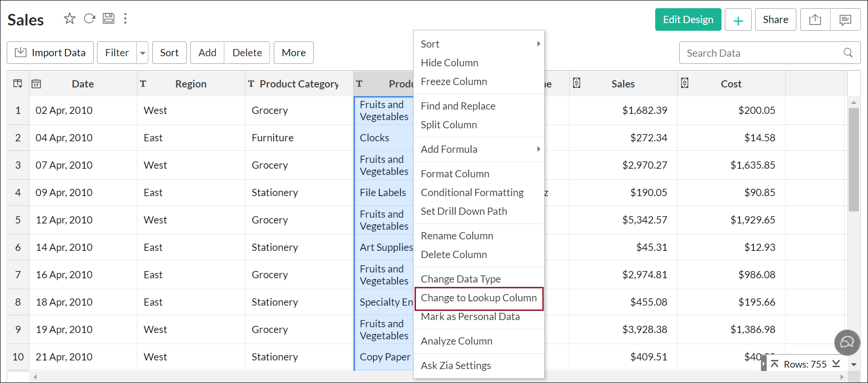Click the Share button

point(775,20)
